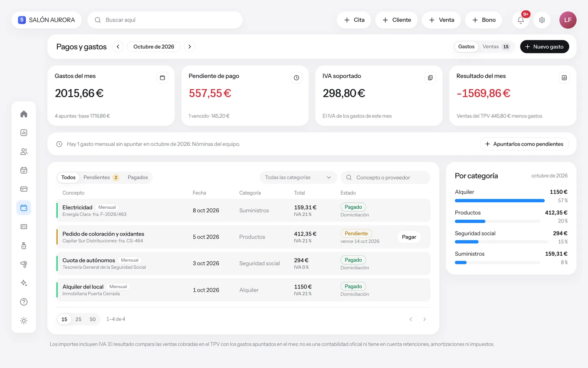588x368 pixels.
Task: Open the notifications bell
Action: click(x=520, y=20)
